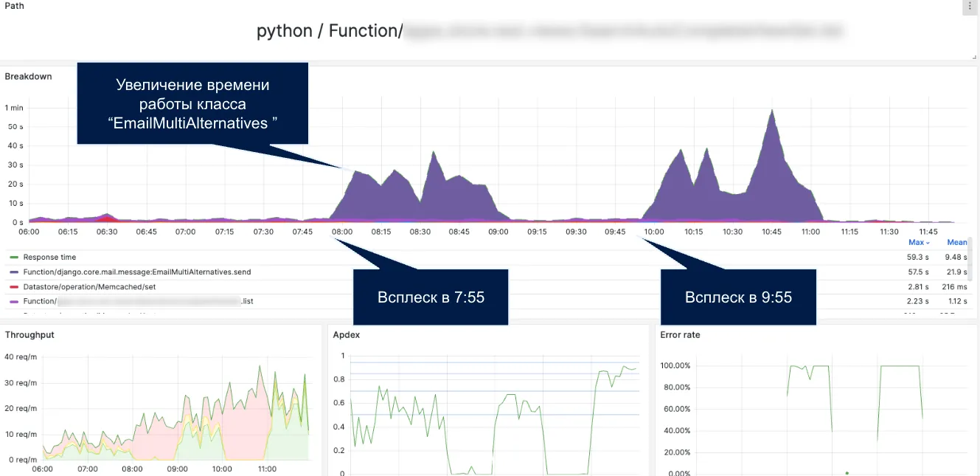Image resolution: width=980 pixels, height=476 pixels.
Task: Open the Path panel kebab menu
Action: click(970, 6)
